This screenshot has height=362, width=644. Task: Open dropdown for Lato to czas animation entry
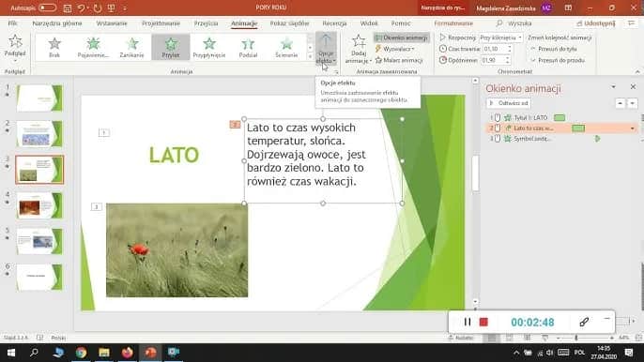click(632, 128)
